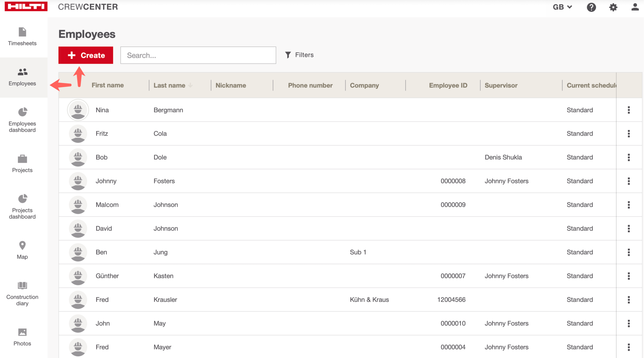
Task: Open the settings gear icon
Action: (x=613, y=7)
